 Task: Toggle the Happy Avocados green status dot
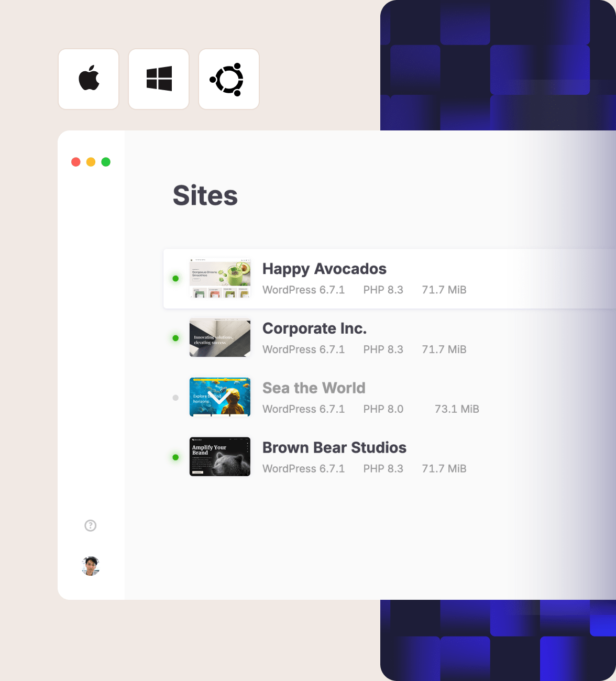pyautogui.click(x=175, y=279)
